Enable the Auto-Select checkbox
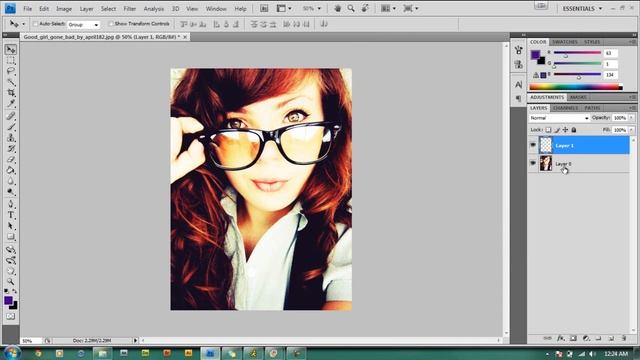 pyautogui.click(x=35, y=24)
